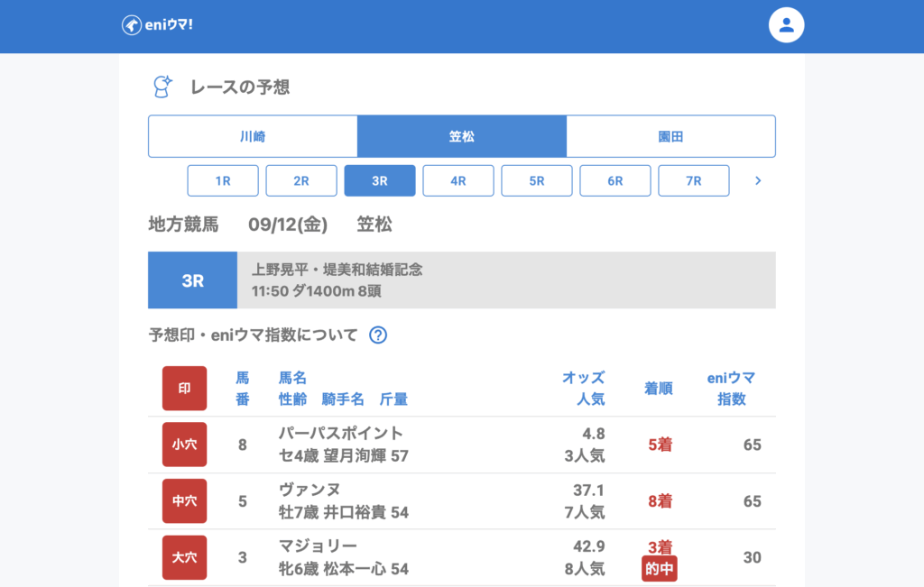Click the レースの予想 head icon
The image size is (924, 587).
coord(162,87)
